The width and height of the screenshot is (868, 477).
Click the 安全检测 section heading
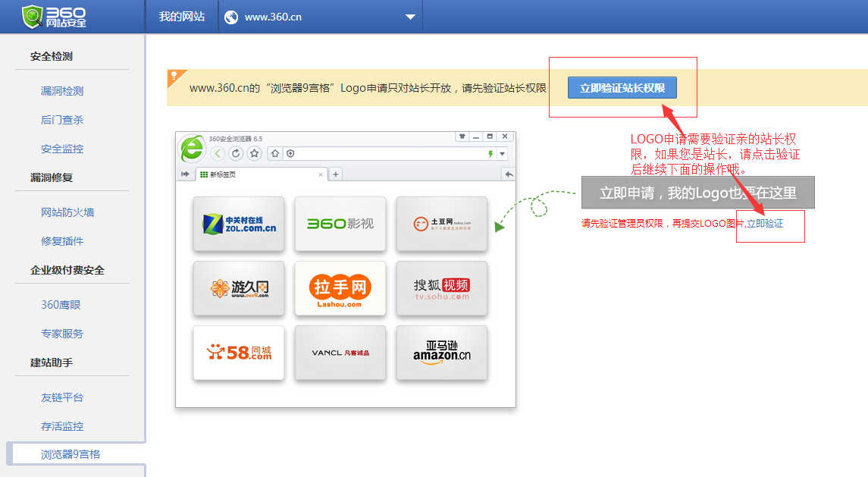pos(52,56)
